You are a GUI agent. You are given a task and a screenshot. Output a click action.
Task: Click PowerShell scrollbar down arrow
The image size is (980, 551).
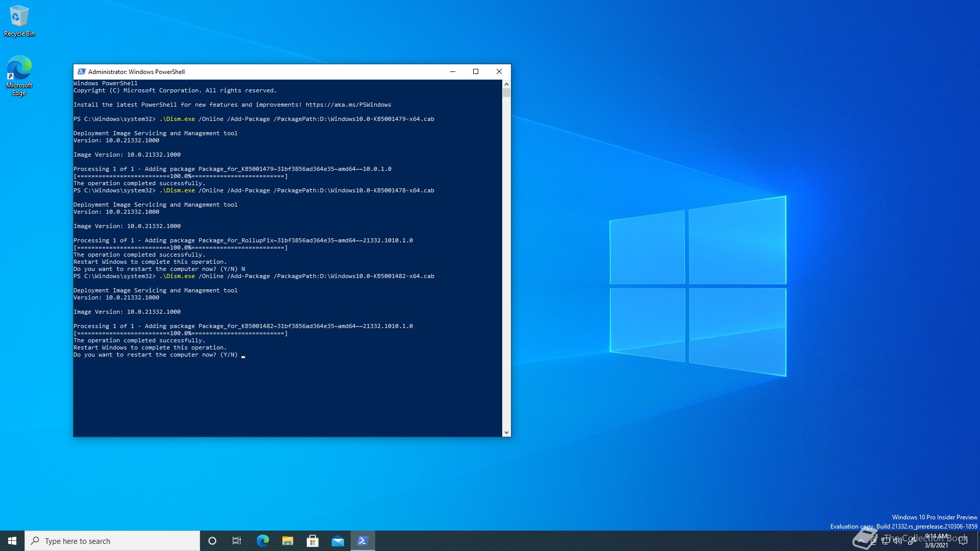[x=506, y=433]
